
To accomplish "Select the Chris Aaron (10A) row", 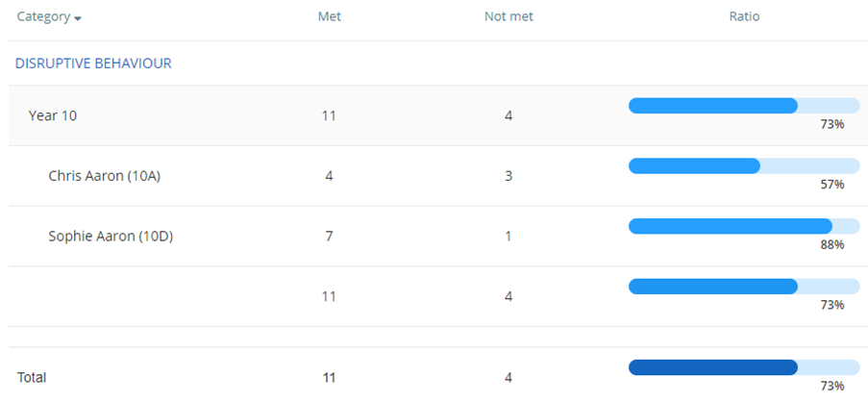I will coord(434,176).
